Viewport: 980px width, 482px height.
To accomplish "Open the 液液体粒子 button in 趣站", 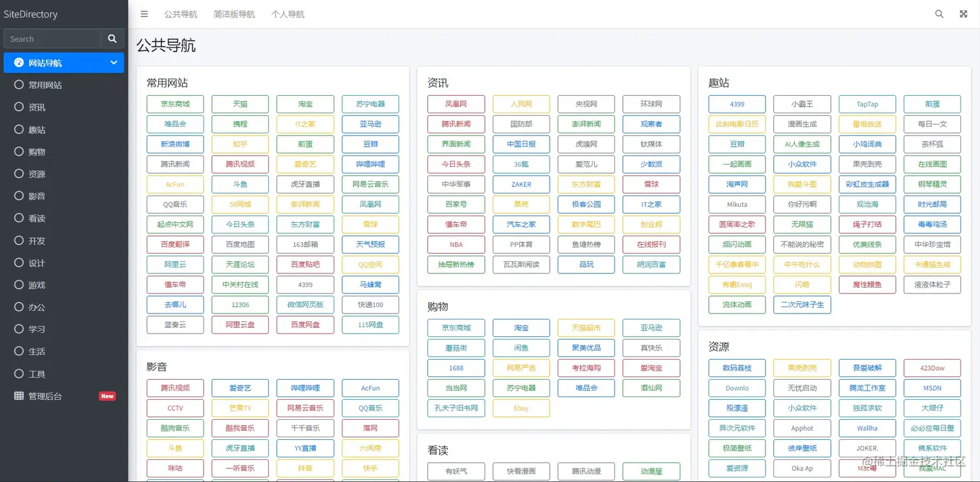I will 932,284.
